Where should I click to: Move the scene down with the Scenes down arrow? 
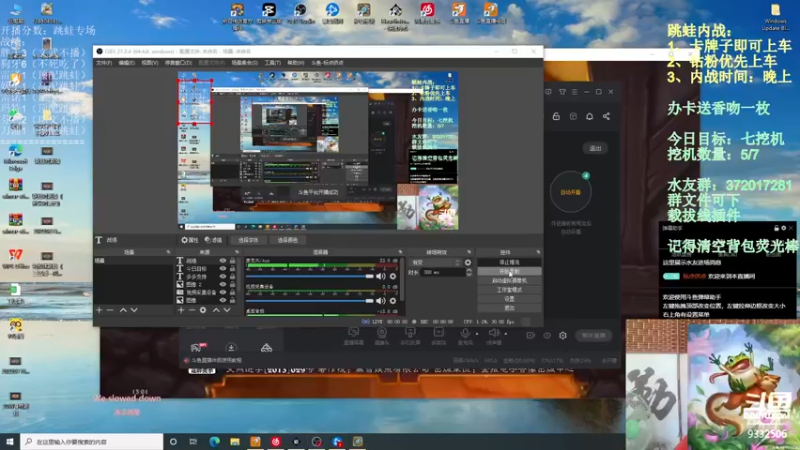(x=134, y=310)
